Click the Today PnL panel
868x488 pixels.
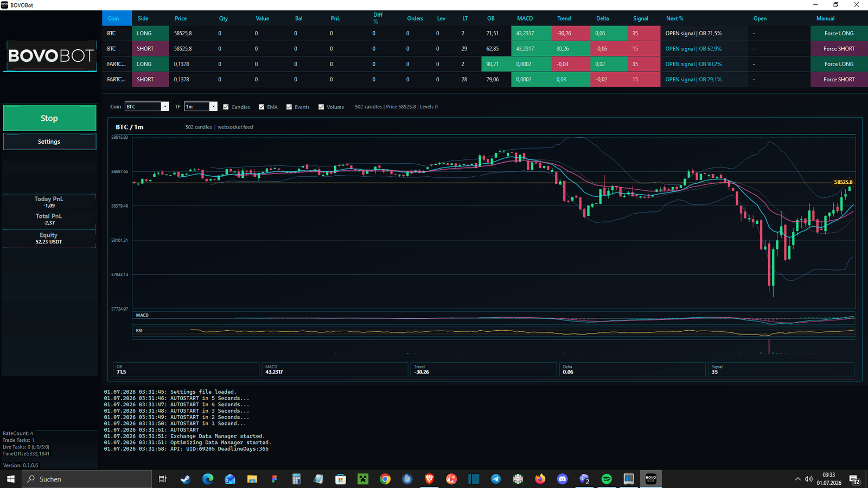point(49,202)
